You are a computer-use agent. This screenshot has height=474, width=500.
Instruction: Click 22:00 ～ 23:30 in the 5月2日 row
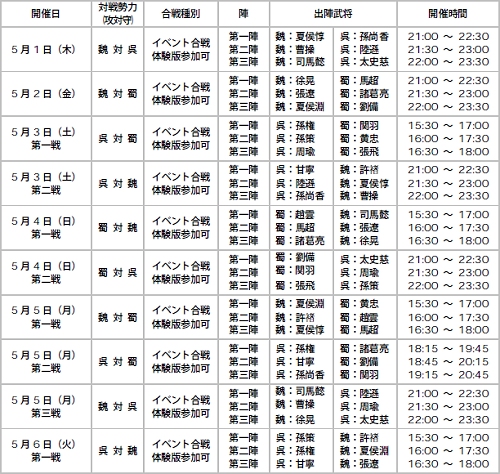[x=448, y=107]
